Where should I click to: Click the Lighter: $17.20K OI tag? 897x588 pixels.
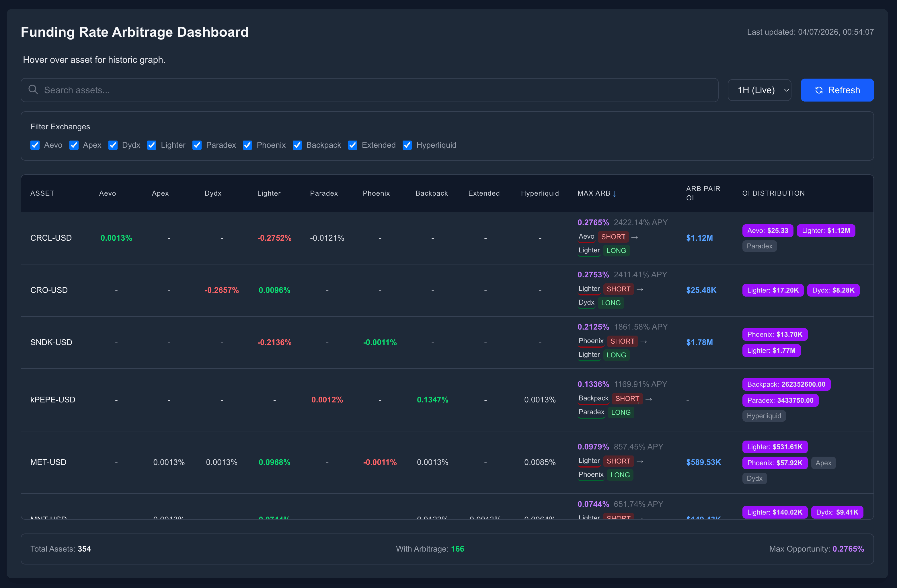pos(773,290)
